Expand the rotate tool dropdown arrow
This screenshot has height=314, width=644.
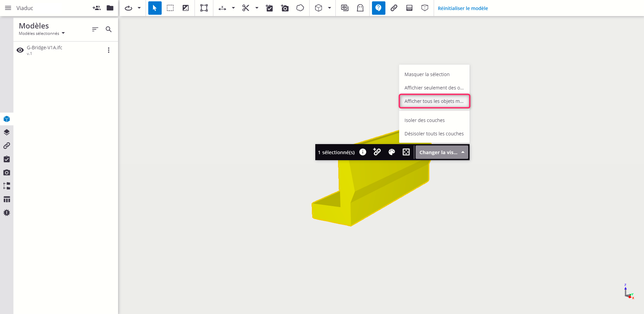[139, 8]
